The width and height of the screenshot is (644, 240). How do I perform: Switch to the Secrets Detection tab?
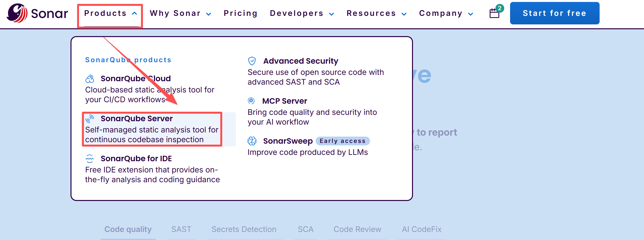tap(244, 229)
